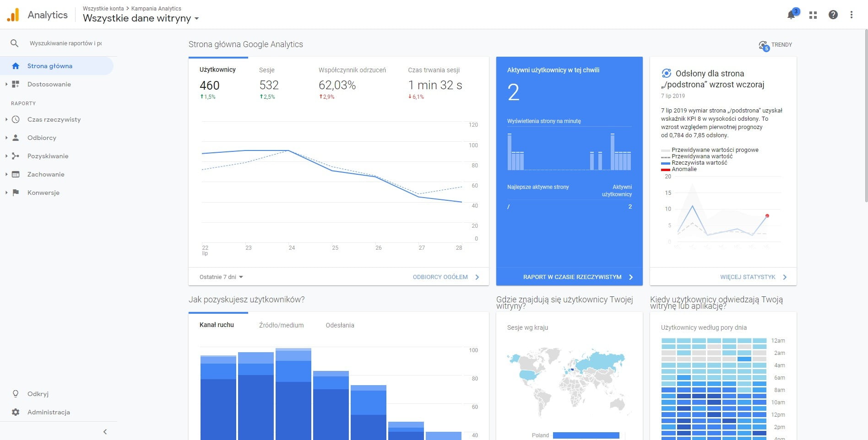868x440 pixels.
Task: Click the report search input field
Action: (65, 43)
